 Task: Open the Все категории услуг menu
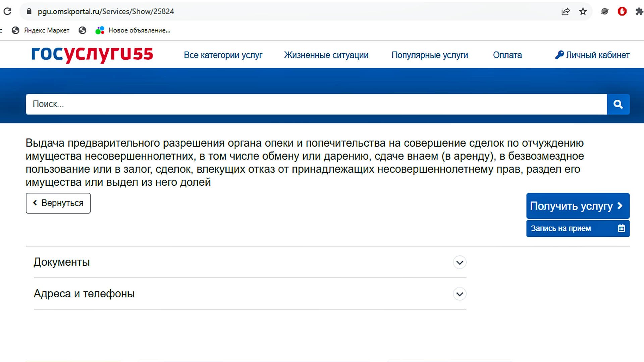click(223, 55)
